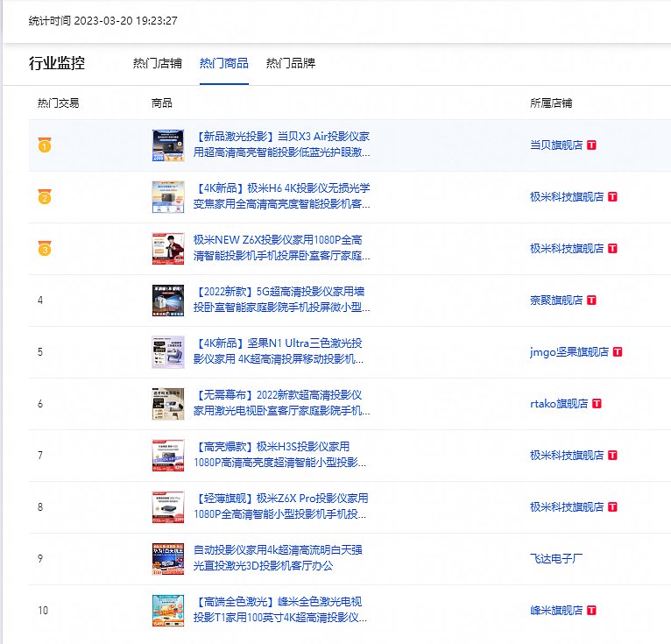Open the 自动投影仪家用4k超清 product link
Viewport: 671px width, 644px height.
[x=278, y=558]
